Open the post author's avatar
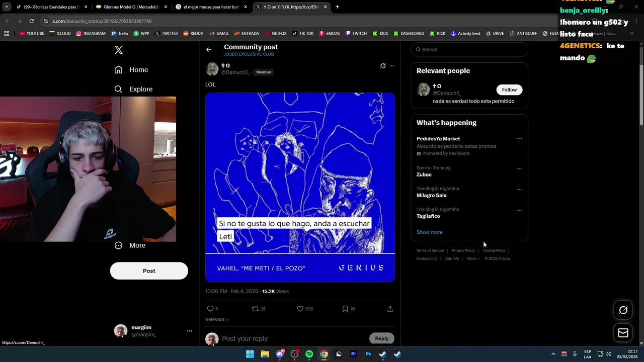Screen dimensions: 644x362 coord(212,69)
